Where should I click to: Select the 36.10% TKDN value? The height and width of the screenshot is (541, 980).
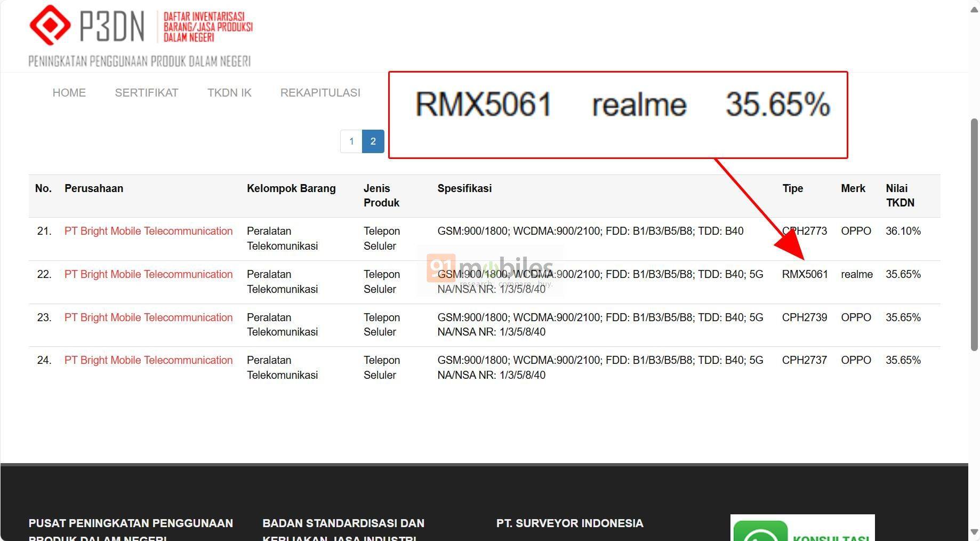point(903,231)
